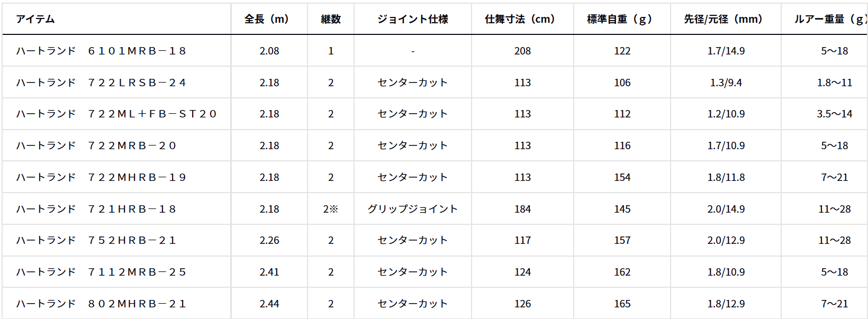Click the ハートランド 752HRB-21 item

[96, 240]
